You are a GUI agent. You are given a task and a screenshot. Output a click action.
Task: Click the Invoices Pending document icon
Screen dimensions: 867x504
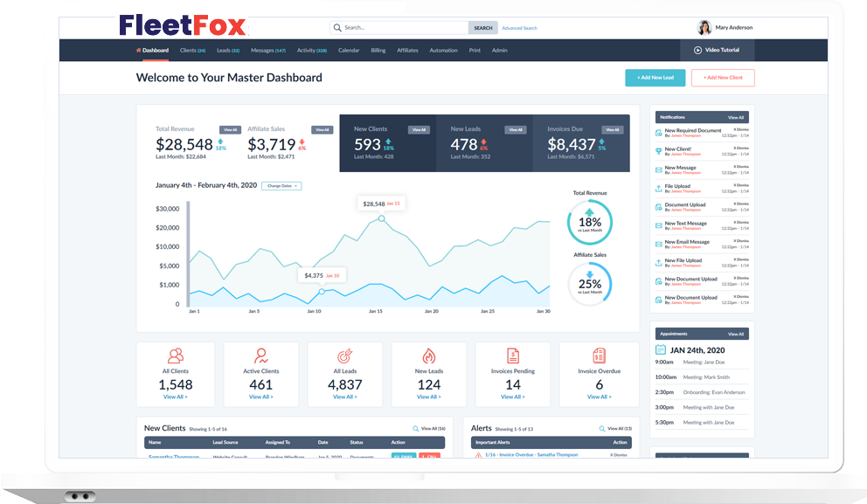tap(513, 356)
